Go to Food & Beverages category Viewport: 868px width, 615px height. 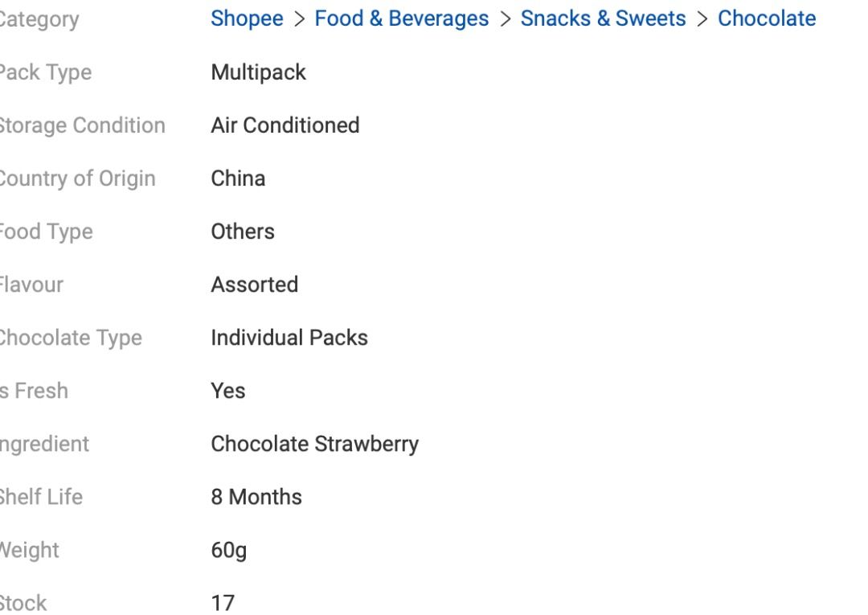coord(401,18)
